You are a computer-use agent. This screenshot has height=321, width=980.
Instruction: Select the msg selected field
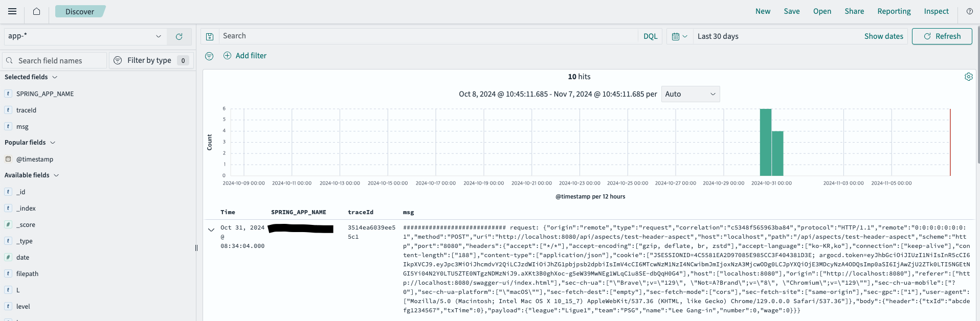[x=23, y=127]
